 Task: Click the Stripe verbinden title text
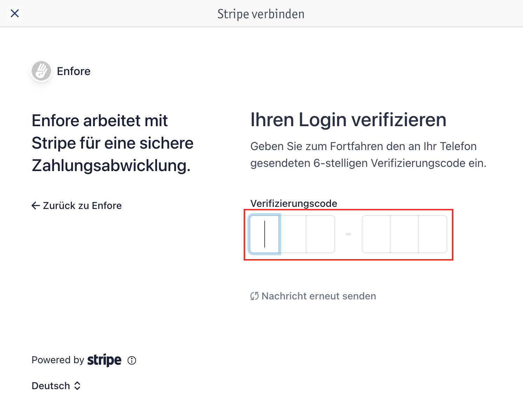click(261, 14)
